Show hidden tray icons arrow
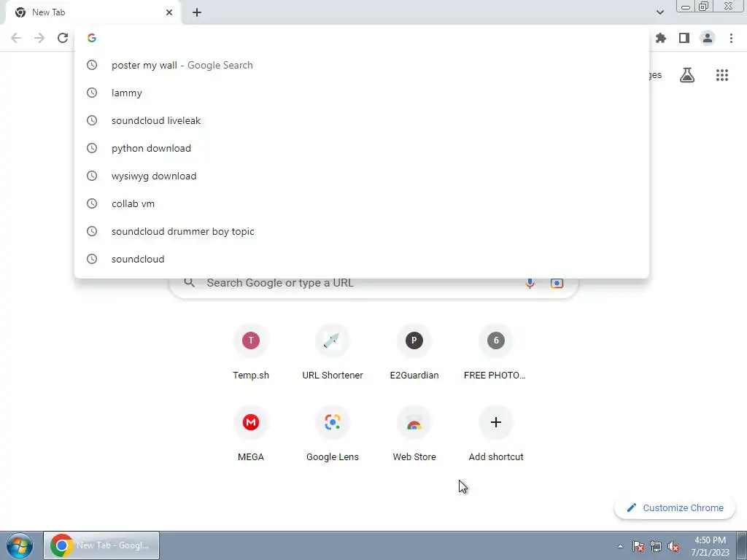This screenshot has width=747, height=560. (620, 546)
